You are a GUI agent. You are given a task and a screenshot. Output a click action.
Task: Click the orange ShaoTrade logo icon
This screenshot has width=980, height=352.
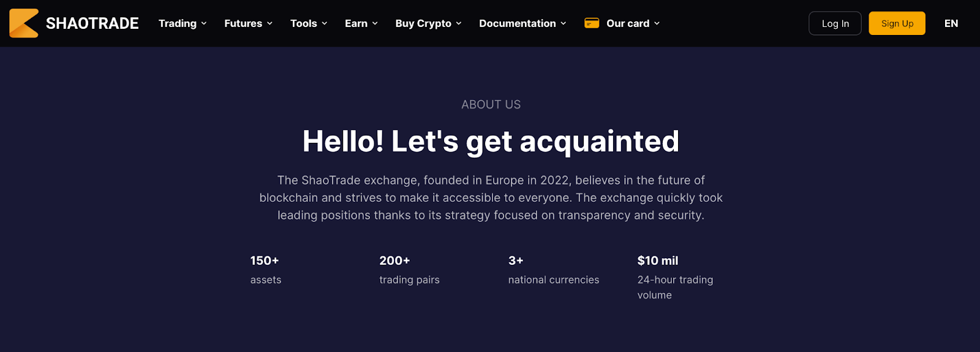[24, 23]
